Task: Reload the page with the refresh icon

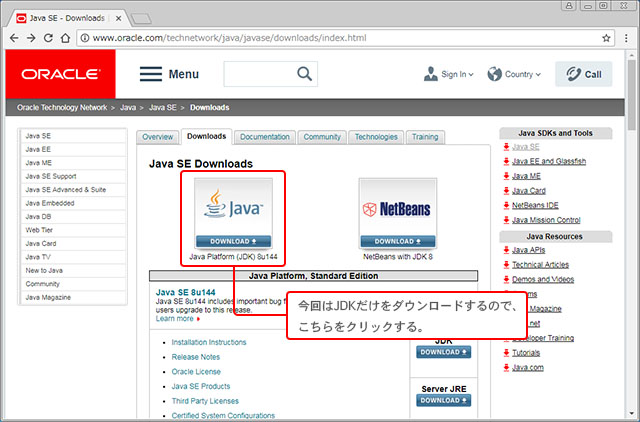Action: pos(48,38)
